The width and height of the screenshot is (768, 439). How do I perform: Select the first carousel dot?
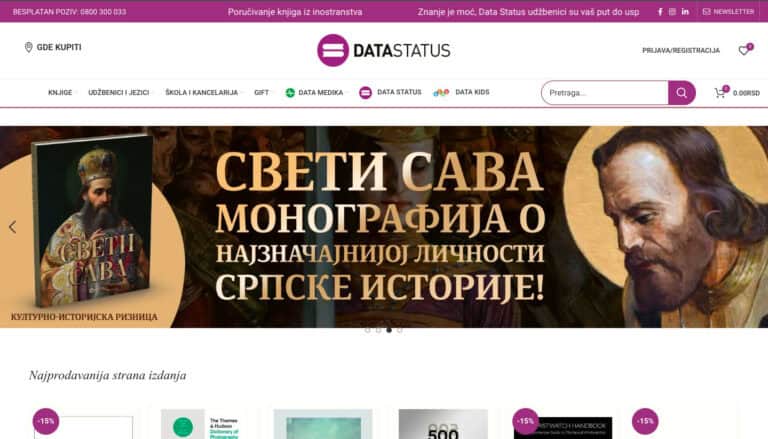367,330
